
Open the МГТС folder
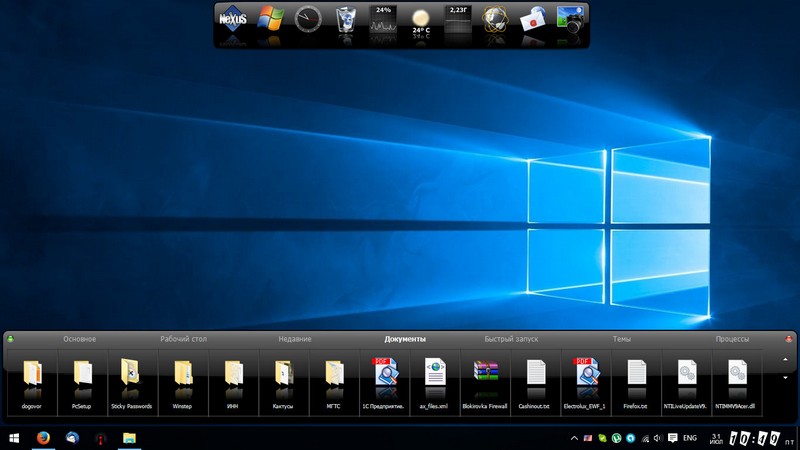(334, 383)
